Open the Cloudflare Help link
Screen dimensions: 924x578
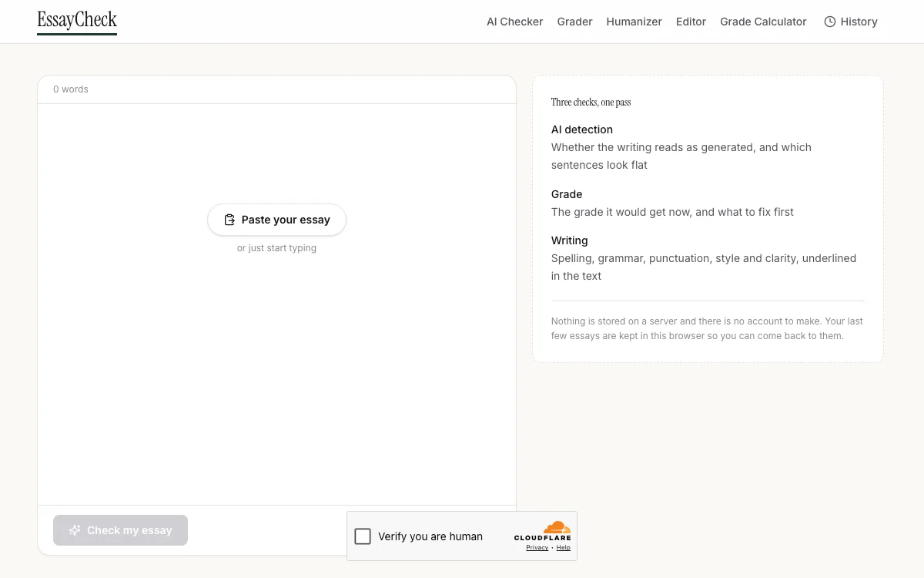click(x=564, y=547)
